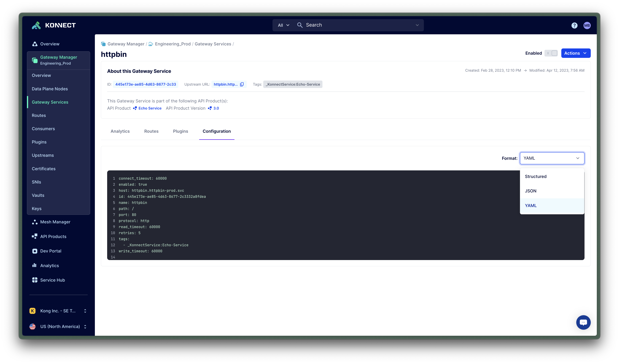Click the 'host: httpbin.httpbin-prod.svc' line

coord(151,190)
